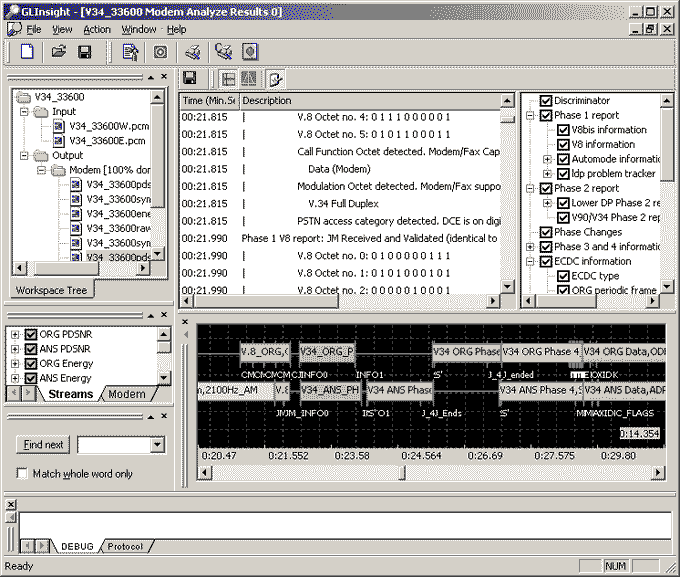680x577 pixels.
Task: Click the Save floppy icon in main toolbar
Action: pos(85,52)
